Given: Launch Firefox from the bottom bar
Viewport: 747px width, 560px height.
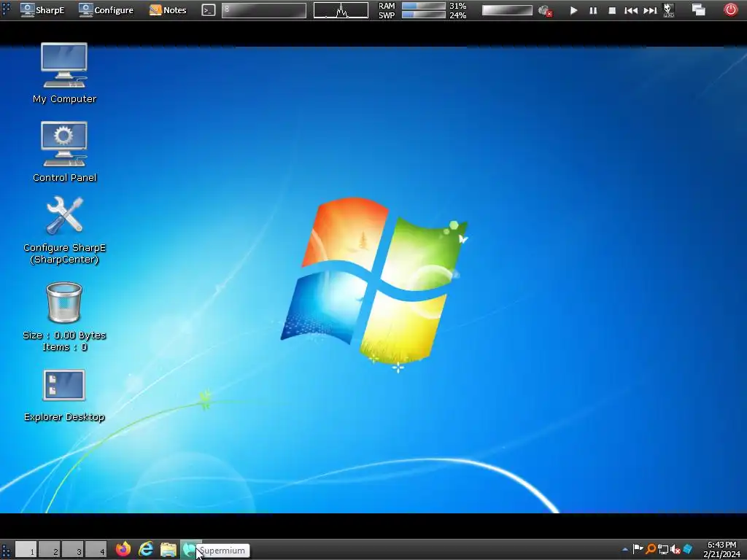Looking at the screenshot, I should tap(123, 549).
